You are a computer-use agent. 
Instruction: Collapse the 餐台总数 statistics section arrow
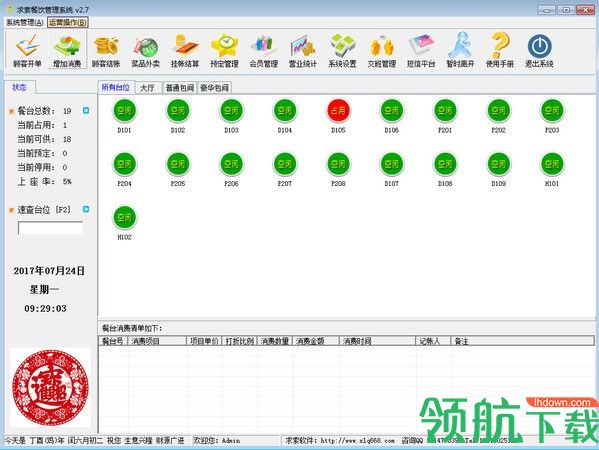86,110
